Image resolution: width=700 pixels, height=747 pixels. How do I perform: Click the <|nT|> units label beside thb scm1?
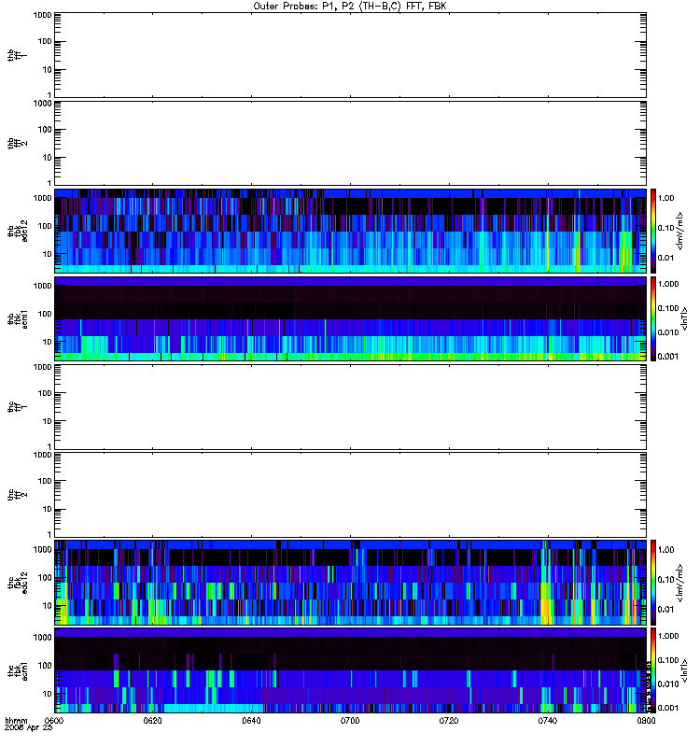click(684, 318)
